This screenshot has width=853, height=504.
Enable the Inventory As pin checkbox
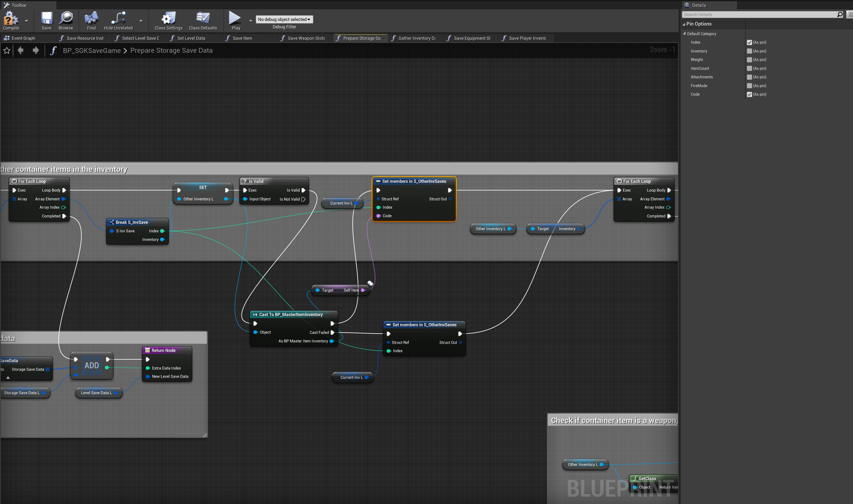749,51
